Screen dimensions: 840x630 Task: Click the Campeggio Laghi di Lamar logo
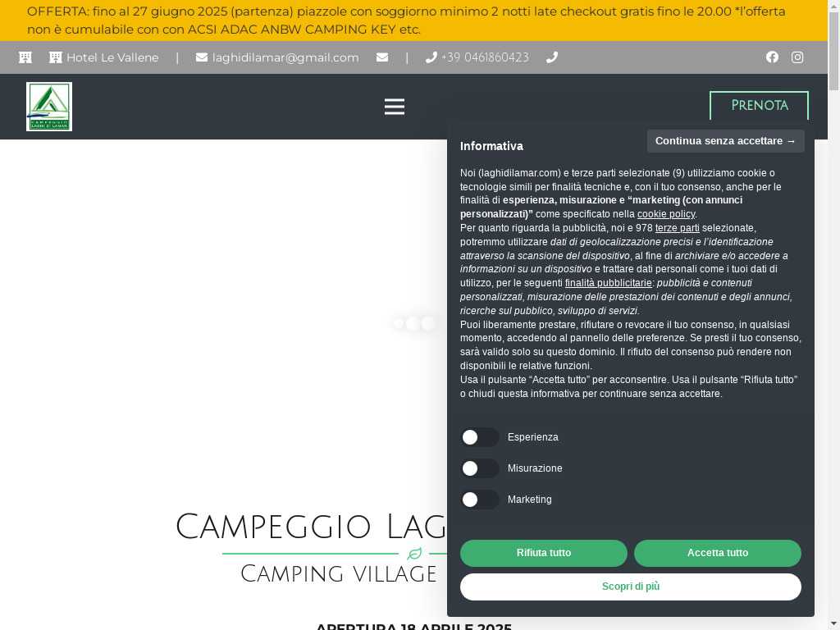coord(48,106)
